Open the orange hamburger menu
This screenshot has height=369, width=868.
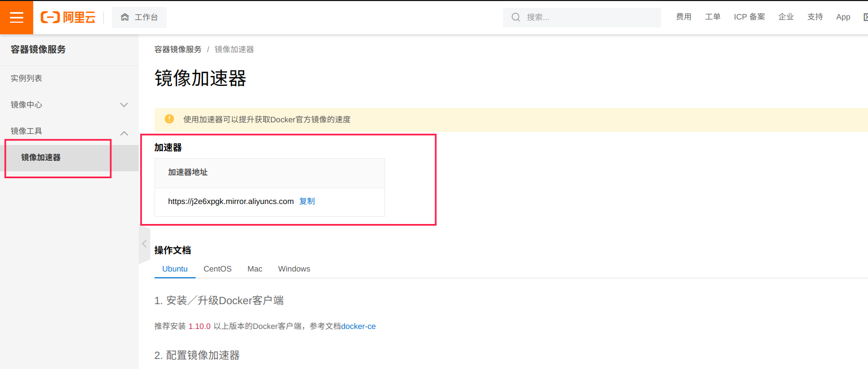click(x=16, y=17)
